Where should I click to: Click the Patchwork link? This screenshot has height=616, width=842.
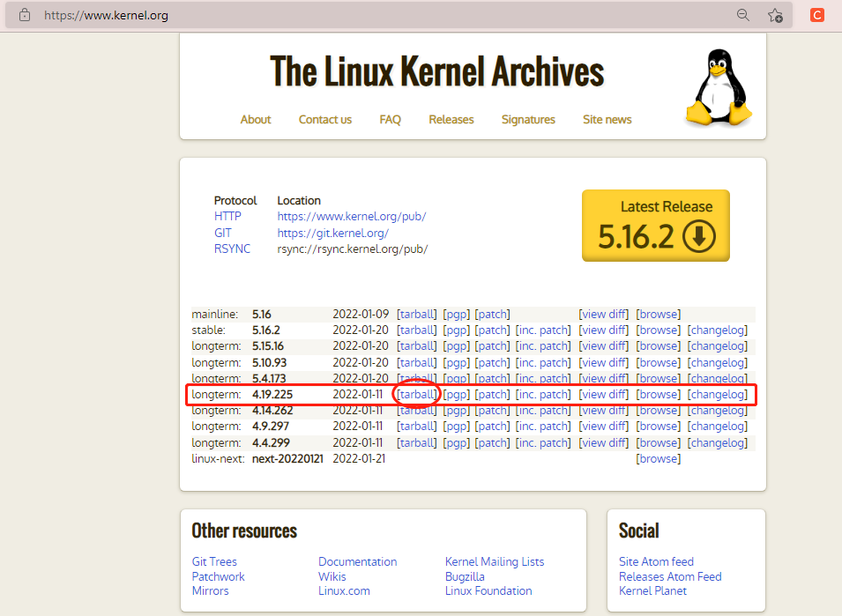coord(218,576)
